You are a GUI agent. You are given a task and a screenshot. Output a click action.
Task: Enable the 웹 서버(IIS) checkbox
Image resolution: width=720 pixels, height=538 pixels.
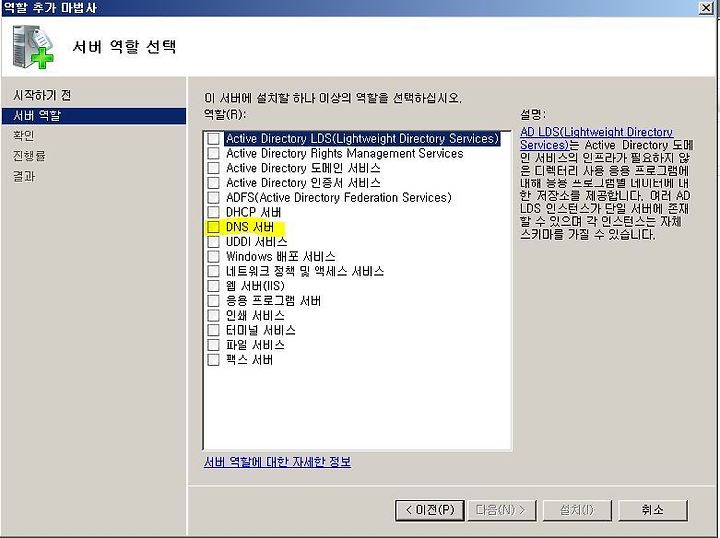214,286
